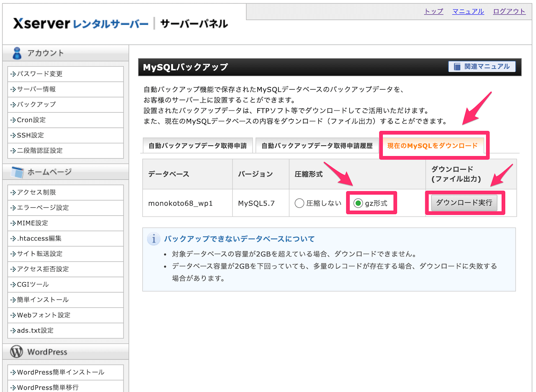Open アクセス拒否設定 in the sidebar
The height and width of the screenshot is (392, 536).
(66, 269)
